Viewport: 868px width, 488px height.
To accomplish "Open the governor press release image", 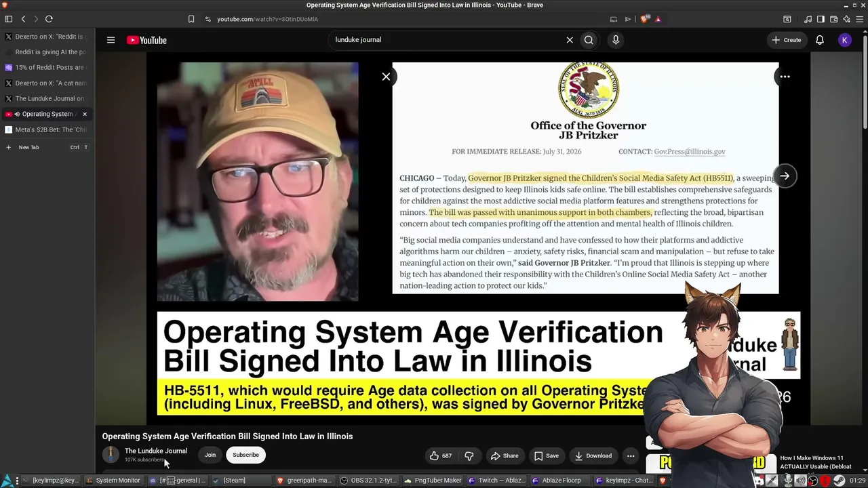I will 585,178.
